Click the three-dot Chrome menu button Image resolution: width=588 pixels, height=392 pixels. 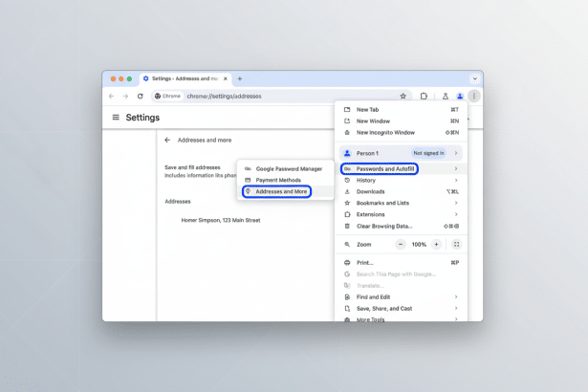click(474, 97)
